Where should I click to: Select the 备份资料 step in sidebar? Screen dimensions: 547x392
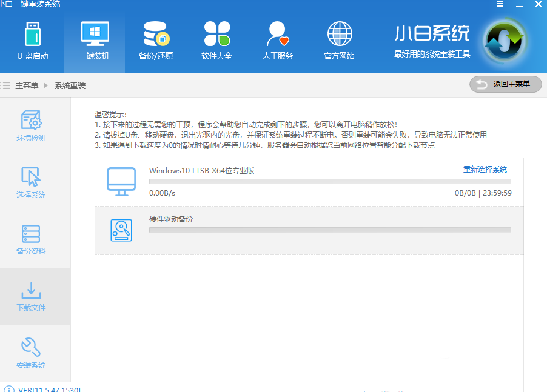click(x=31, y=239)
